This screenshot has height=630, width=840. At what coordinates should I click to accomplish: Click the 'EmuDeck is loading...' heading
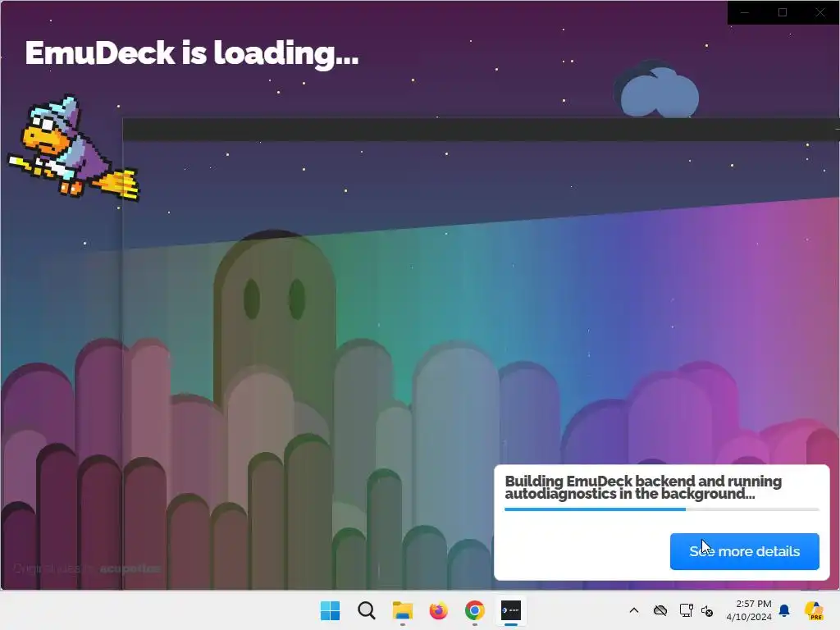click(x=192, y=54)
